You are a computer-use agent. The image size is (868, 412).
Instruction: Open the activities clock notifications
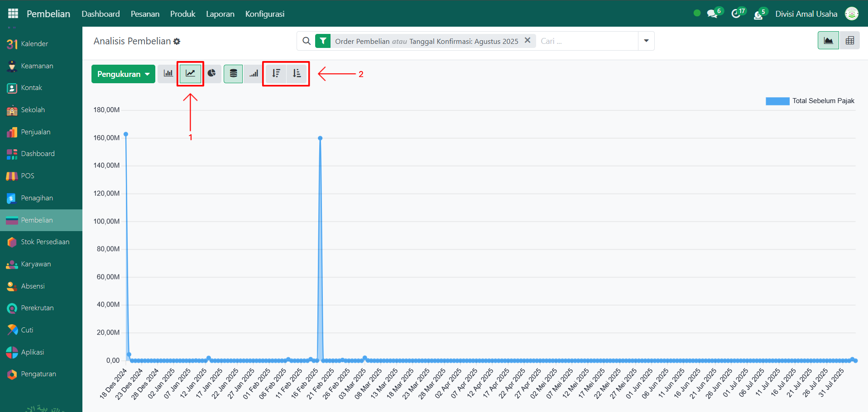point(736,14)
